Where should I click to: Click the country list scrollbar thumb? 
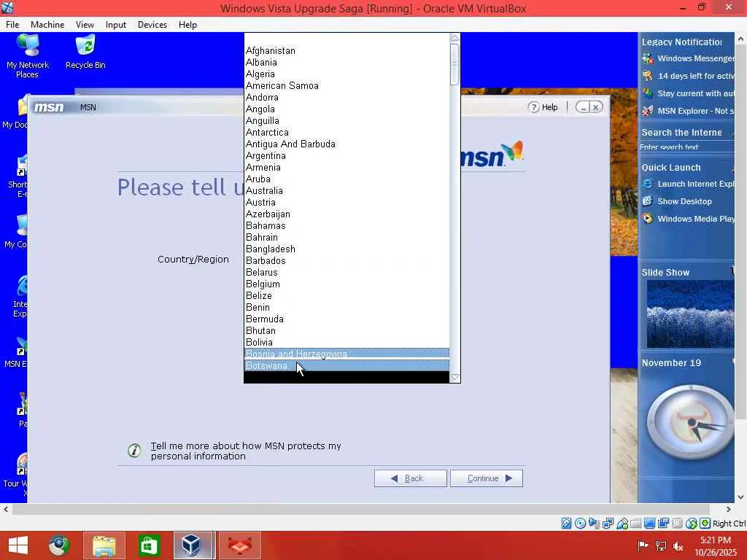click(454, 65)
